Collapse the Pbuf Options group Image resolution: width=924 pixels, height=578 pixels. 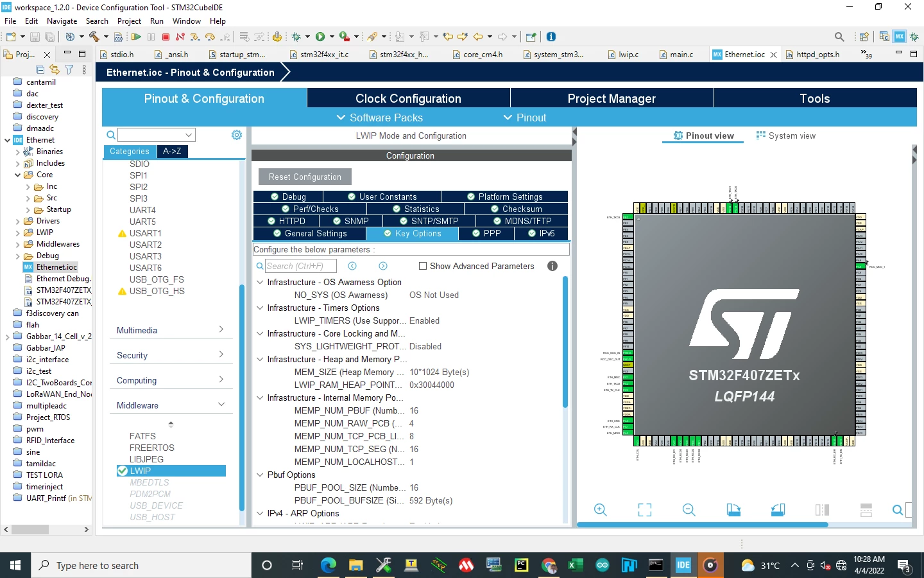(x=260, y=475)
